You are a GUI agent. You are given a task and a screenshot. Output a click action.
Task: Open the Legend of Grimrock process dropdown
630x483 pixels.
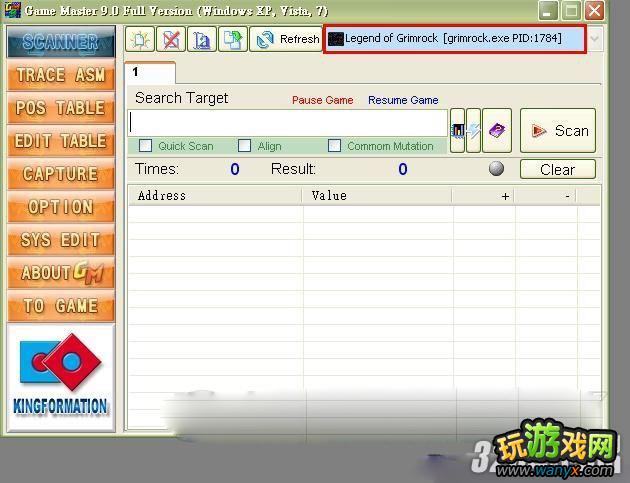click(454, 39)
